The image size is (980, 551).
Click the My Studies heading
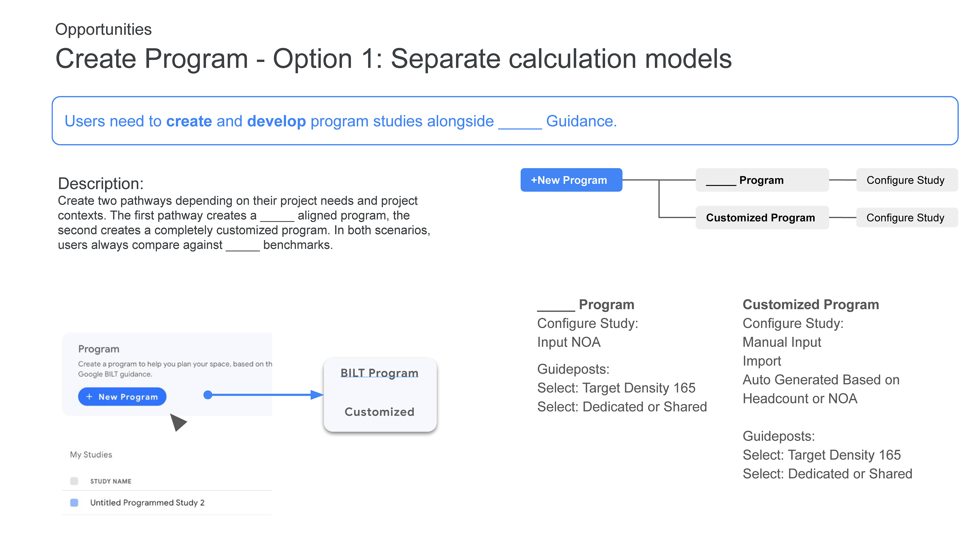point(91,454)
